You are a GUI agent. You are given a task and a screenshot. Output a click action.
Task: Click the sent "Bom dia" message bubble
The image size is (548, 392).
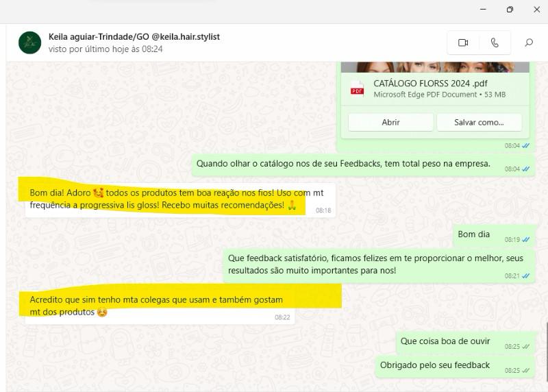(474, 234)
